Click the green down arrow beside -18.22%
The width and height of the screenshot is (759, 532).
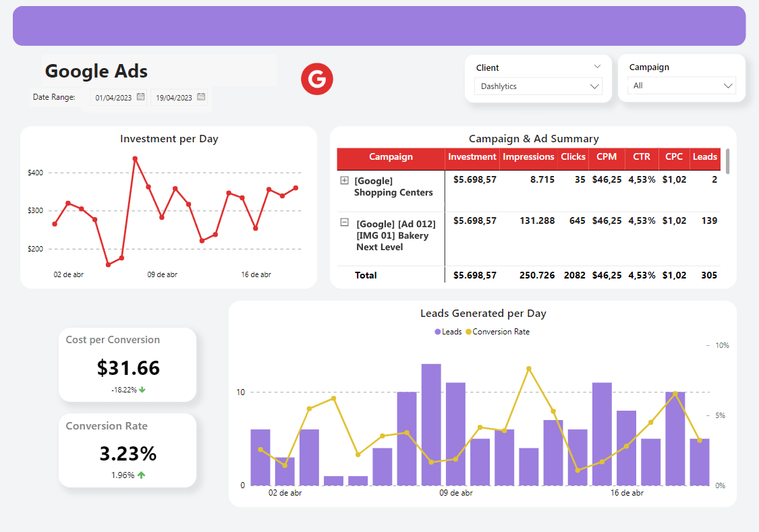142,390
